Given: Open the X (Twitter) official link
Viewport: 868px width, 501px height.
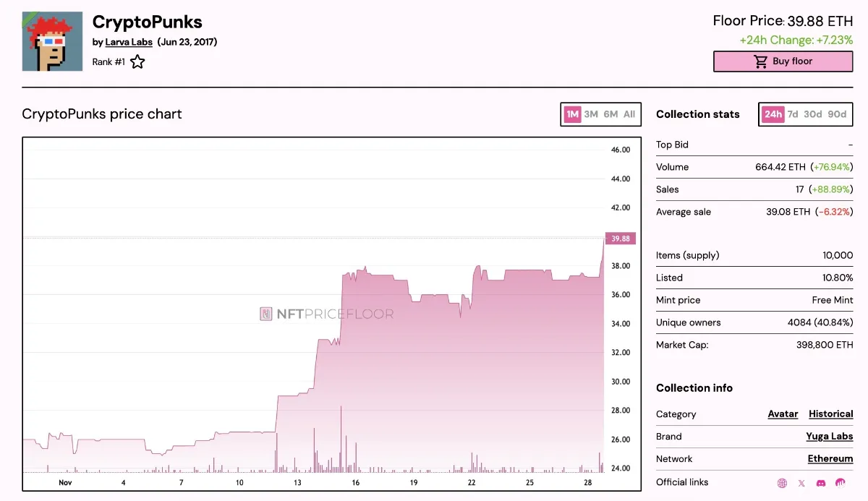Looking at the screenshot, I should point(801,483).
